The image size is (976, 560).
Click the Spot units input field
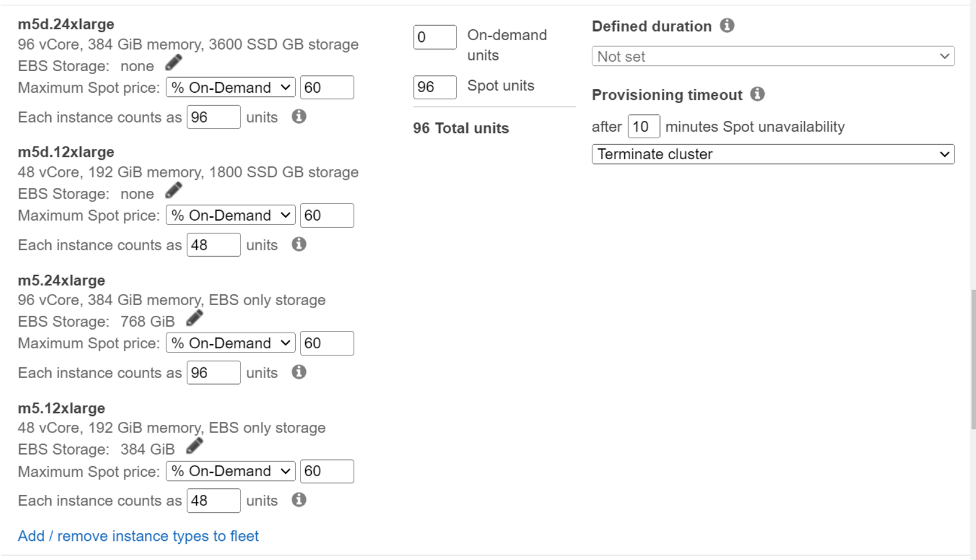(x=434, y=87)
